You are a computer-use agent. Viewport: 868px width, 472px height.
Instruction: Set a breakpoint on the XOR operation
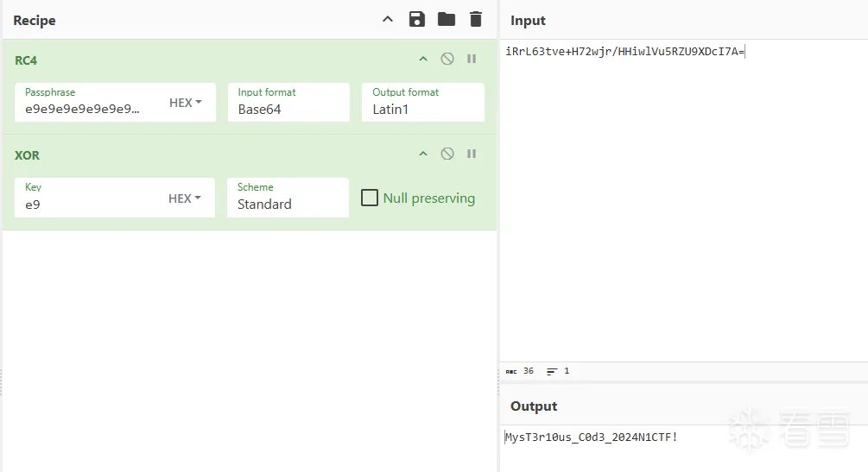[472, 154]
